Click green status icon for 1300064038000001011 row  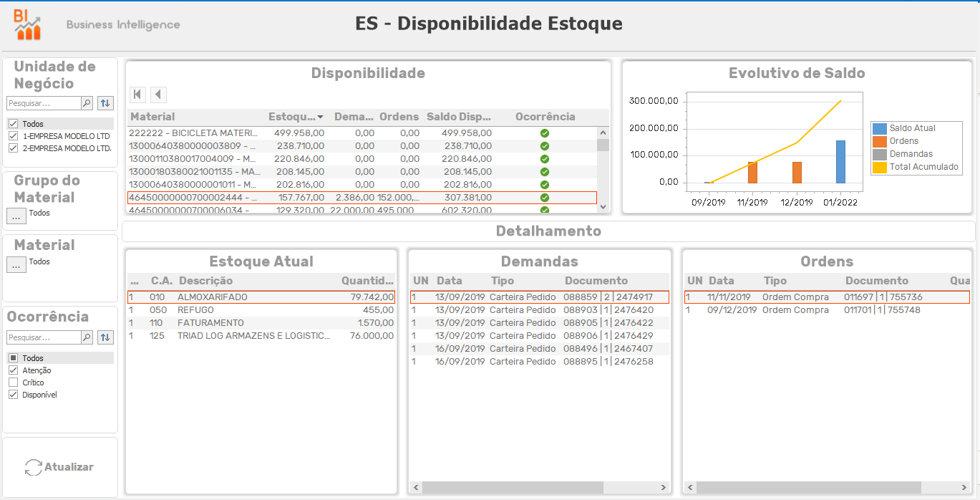tap(544, 185)
